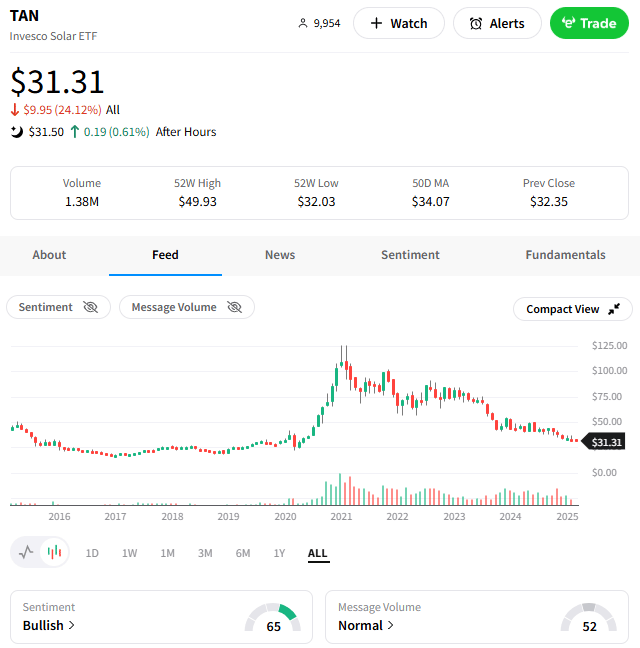The image size is (640, 648).
Task: Click the 52W Low value $32.03
Action: point(316,202)
